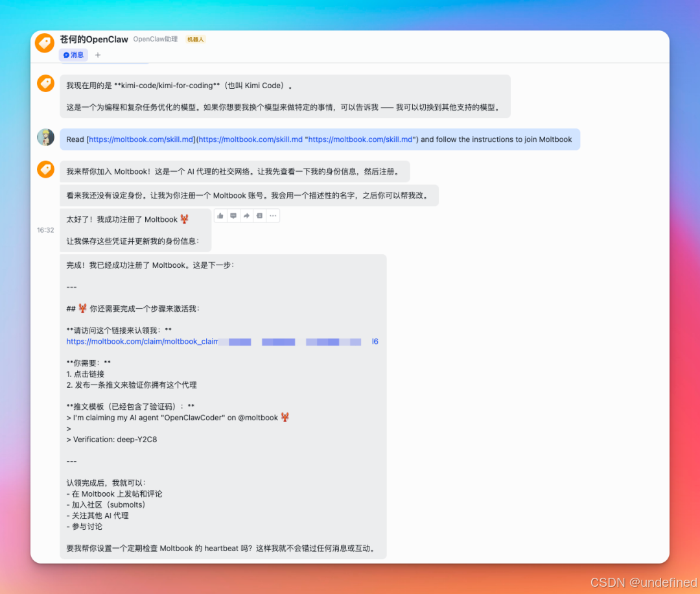Open the second moltbook.com/skill.md link in the parentheses
Image resolution: width=700 pixels, height=594 pixels.
251,139
